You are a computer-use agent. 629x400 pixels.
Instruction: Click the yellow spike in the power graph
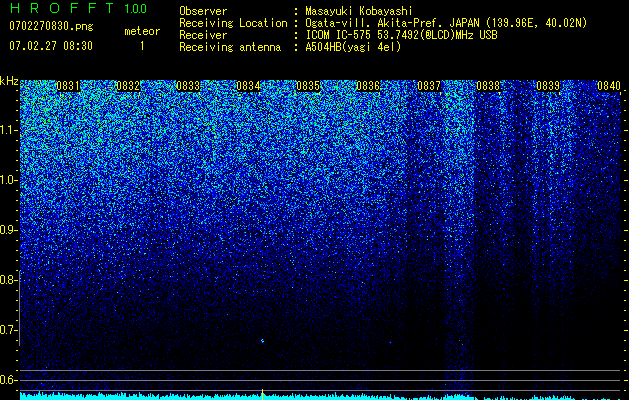click(x=262, y=394)
